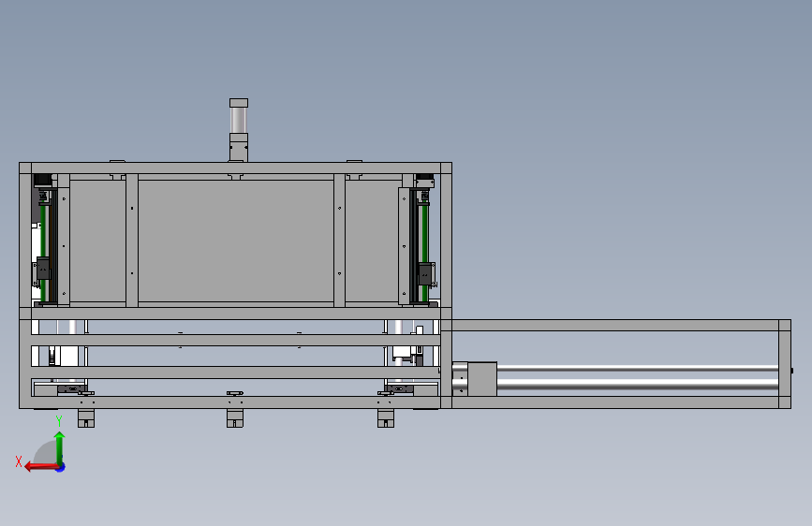The image size is (812, 526).
Task: Select the right end plate of the extension frame
Action: point(785,364)
